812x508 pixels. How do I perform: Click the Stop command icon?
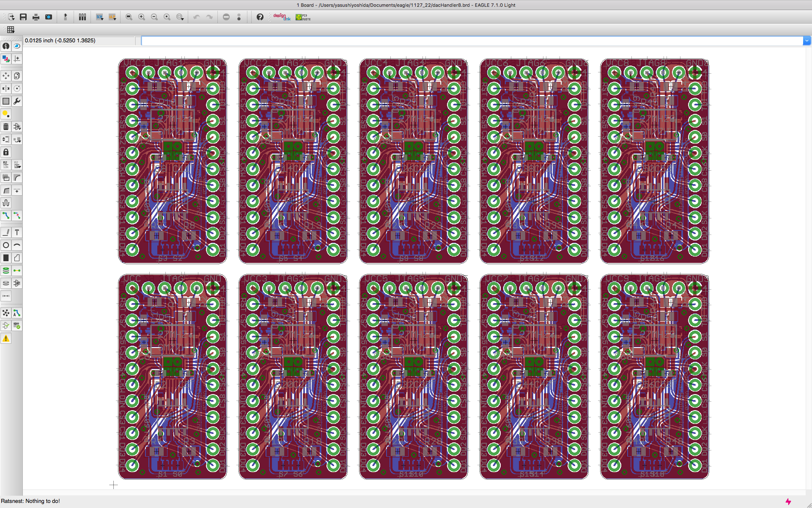(226, 17)
